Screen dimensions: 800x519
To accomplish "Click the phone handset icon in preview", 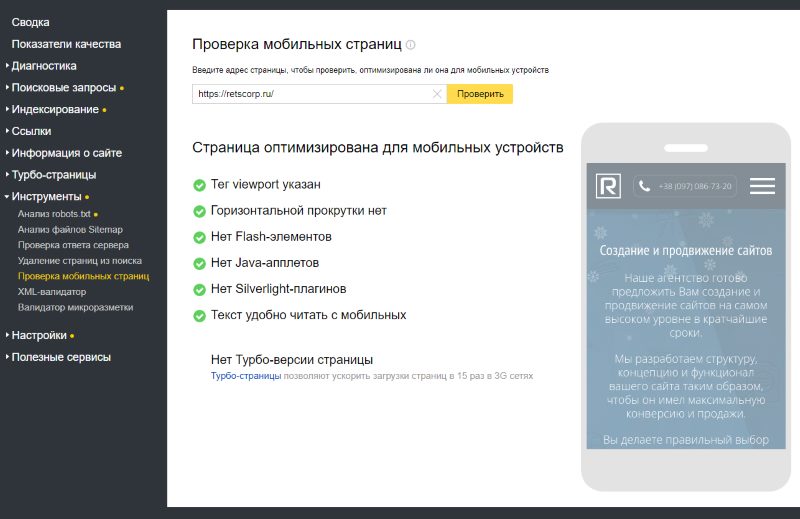I will coord(644,186).
